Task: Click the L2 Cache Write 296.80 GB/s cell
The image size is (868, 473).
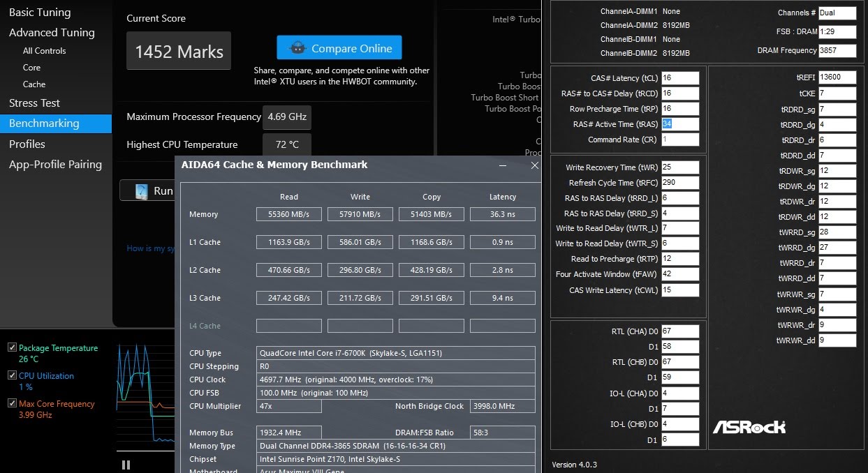Action: (360, 270)
